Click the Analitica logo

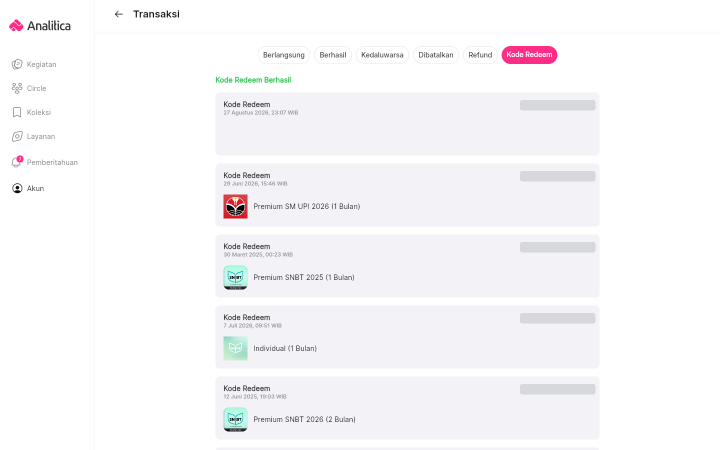(x=40, y=26)
